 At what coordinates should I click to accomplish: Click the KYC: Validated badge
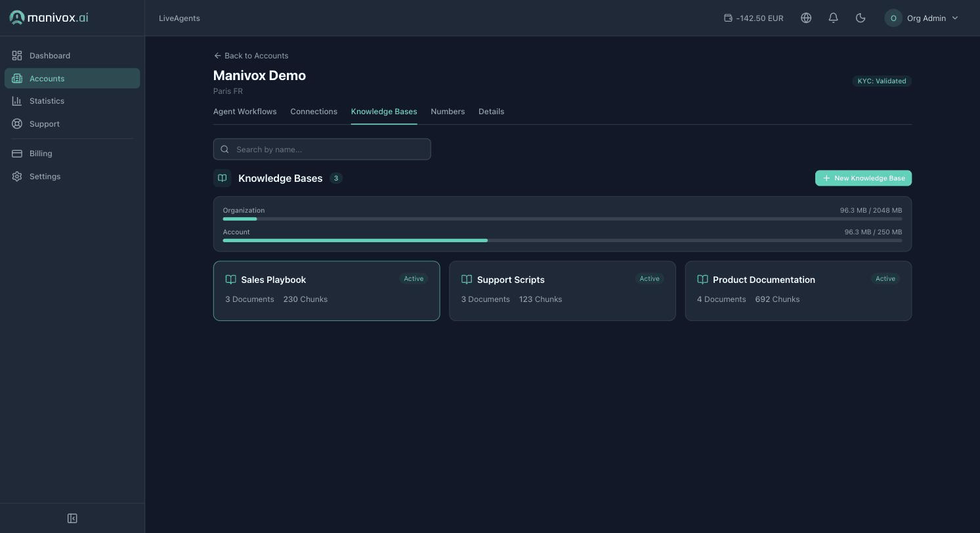[x=882, y=81]
